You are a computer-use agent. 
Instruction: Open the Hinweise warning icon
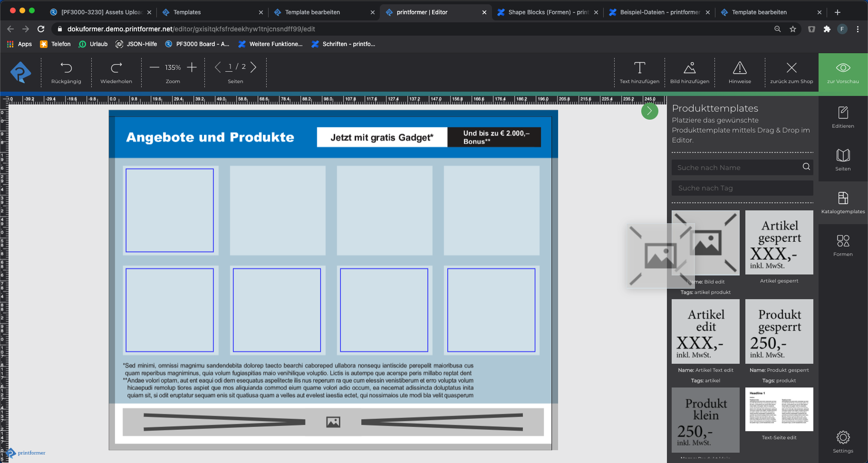point(740,68)
